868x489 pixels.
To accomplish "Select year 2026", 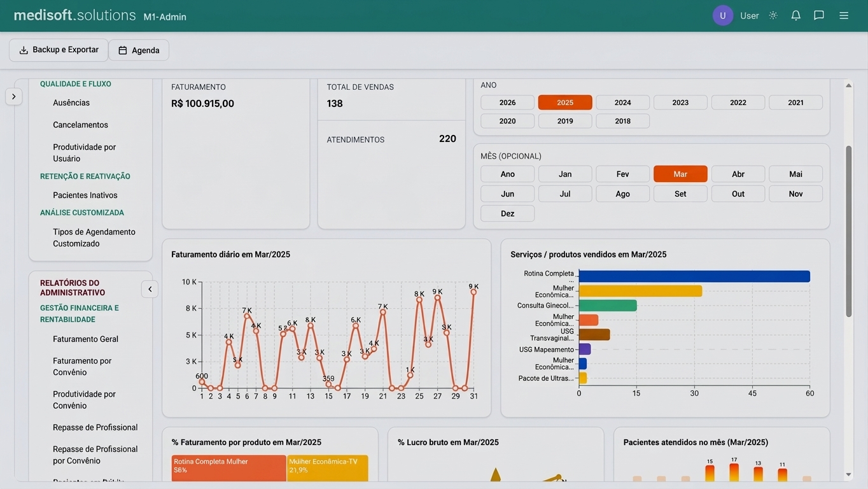I will point(508,103).
